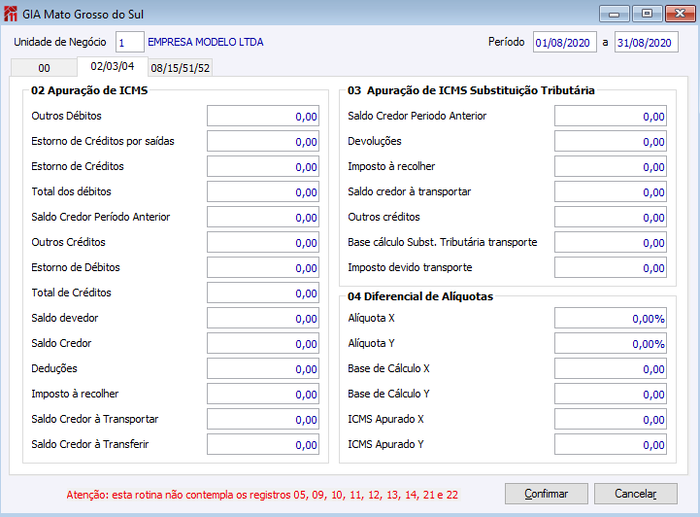Select the Saldo credor à transportar field in section 03

click(x=610, y=192)
